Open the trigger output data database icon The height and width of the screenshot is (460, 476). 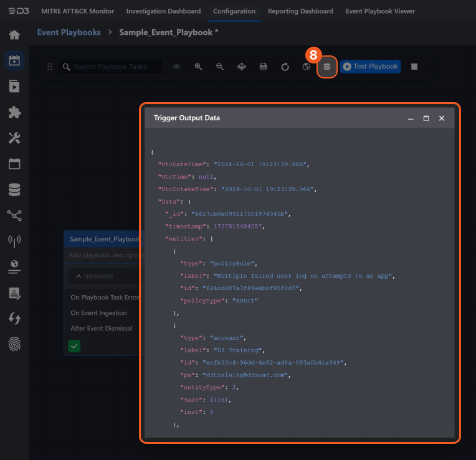click(x=327, y=67)
